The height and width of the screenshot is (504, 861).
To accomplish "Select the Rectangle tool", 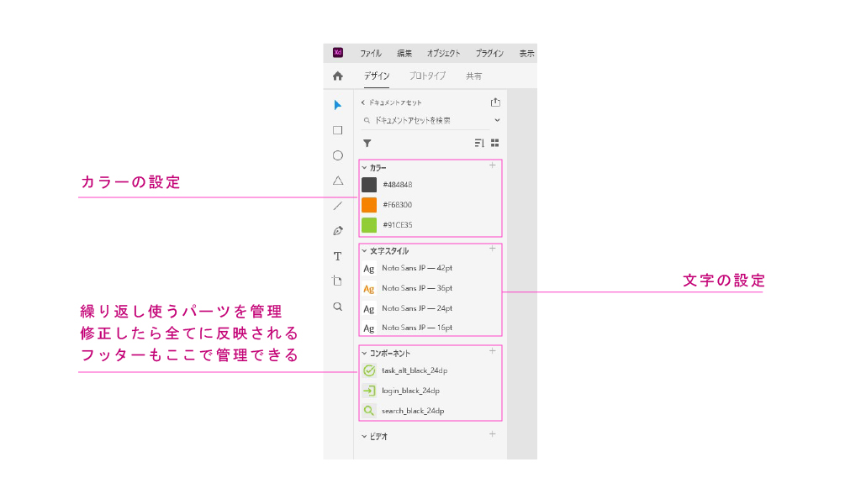I will point(338,130).
